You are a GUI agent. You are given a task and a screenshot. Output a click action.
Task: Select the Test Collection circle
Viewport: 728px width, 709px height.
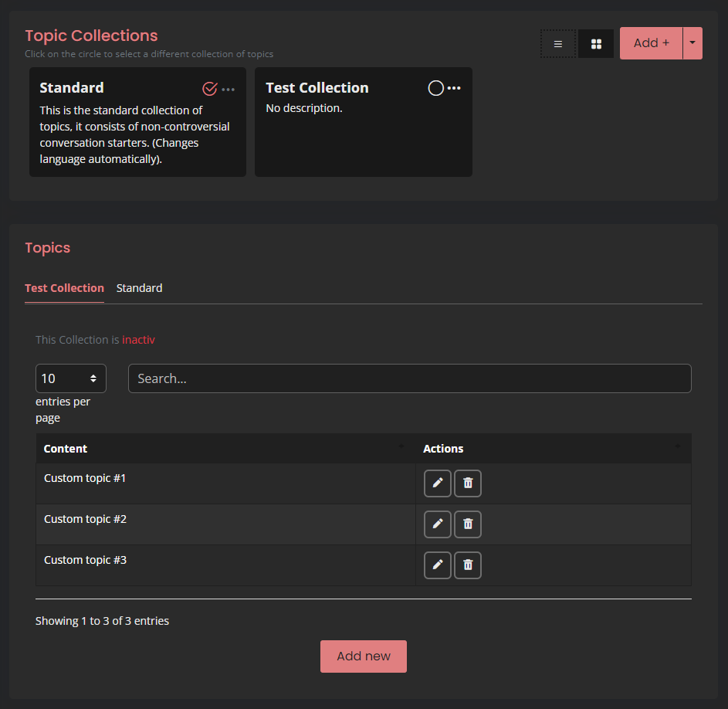tap(435, 88)
